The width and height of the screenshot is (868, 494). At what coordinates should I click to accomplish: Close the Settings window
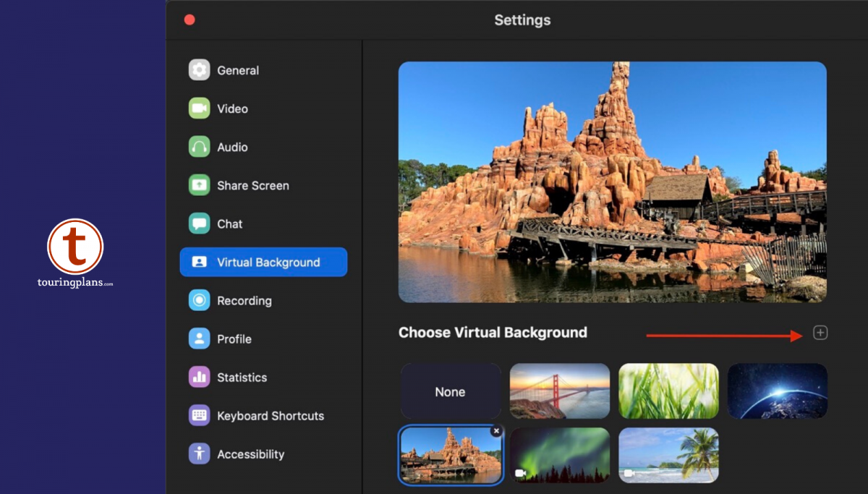[x=190, y=20]
